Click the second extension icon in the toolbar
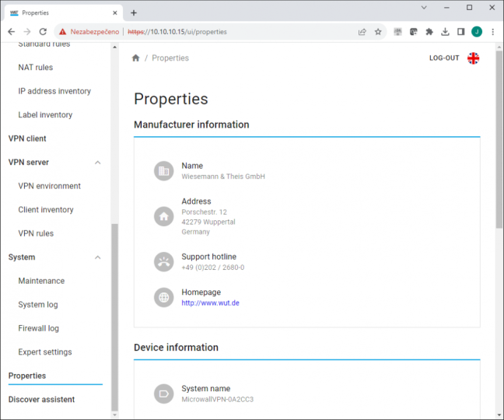 (413, 31)
